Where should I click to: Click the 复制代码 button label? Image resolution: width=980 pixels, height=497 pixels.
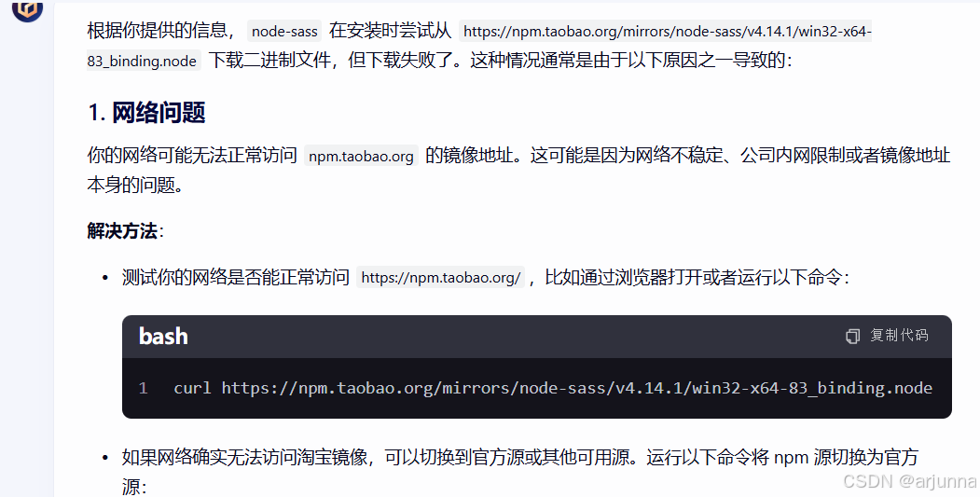click(x=899, y=336)
